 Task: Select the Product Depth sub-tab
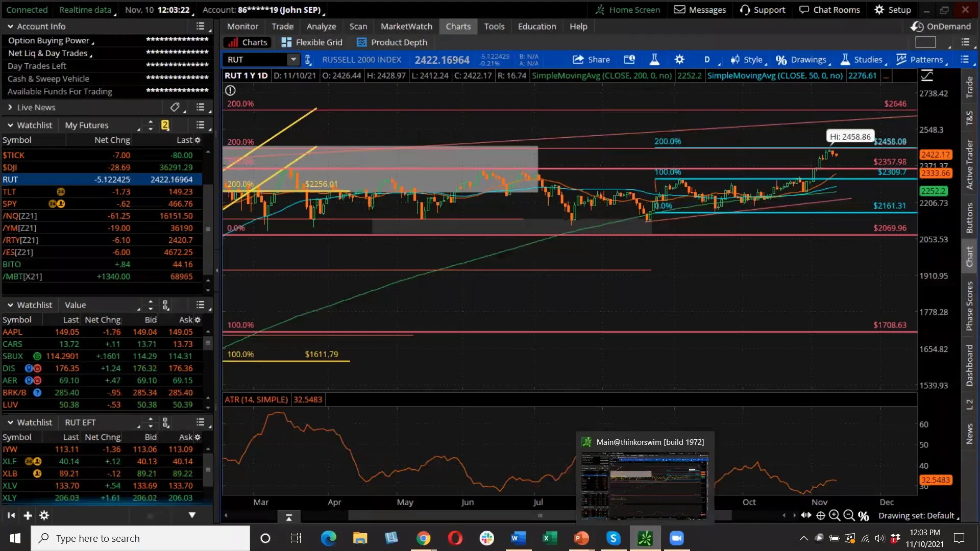(392, 42)
